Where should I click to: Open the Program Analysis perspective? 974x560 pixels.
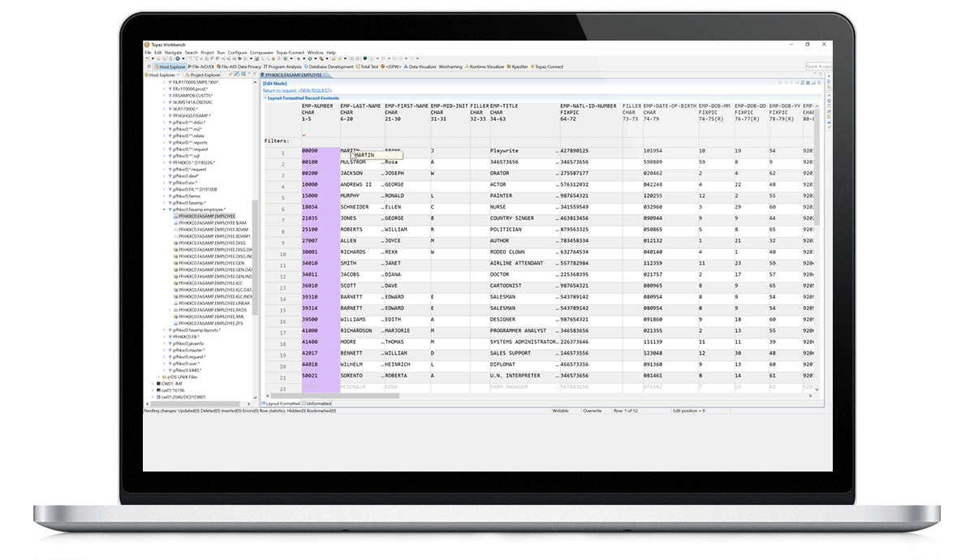[x=283, y=67]
